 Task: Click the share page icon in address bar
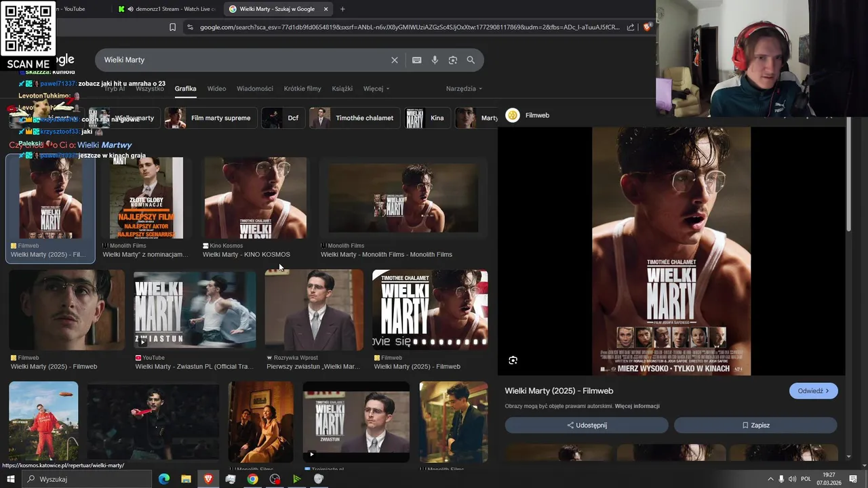coord(631,27)
